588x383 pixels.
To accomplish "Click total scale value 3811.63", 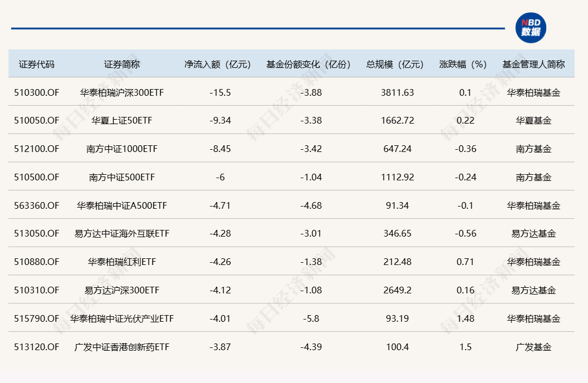I will coord(398,92).
